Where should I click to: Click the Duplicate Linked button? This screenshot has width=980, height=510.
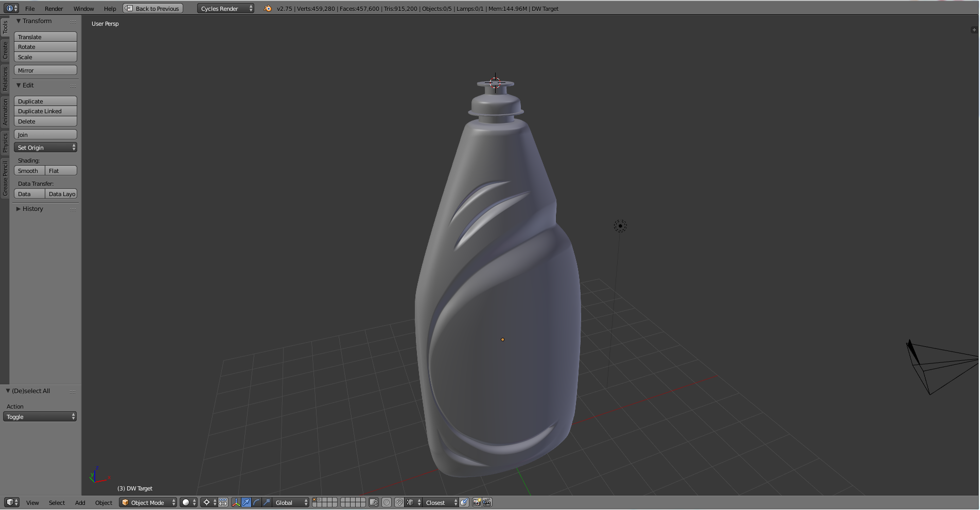45,111
